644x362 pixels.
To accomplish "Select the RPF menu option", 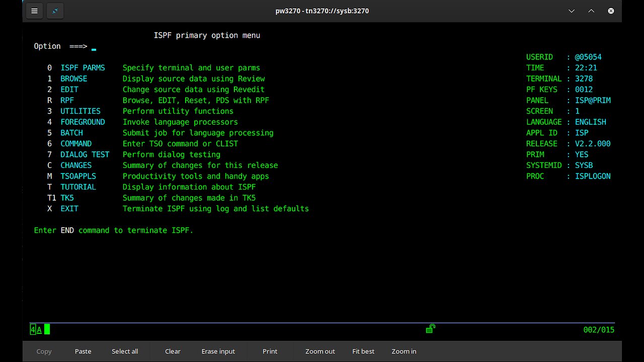I will [67, 101].
